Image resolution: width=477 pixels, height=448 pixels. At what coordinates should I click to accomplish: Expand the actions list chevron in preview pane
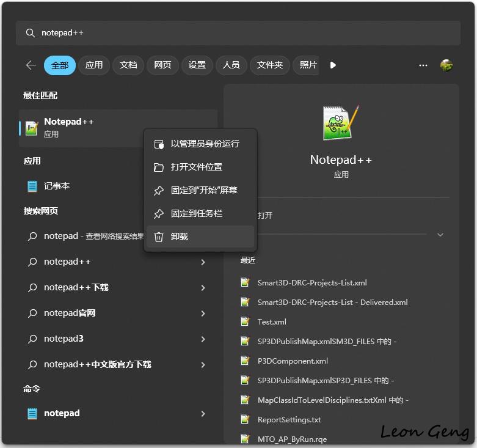pos(440,235)
